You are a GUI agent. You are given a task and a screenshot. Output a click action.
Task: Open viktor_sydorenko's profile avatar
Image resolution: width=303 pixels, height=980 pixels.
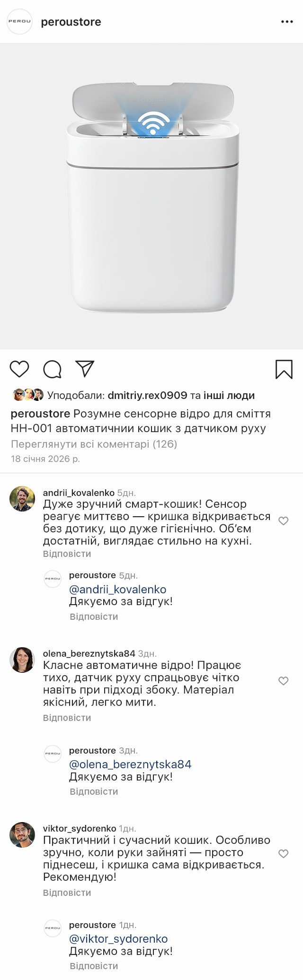[22, 834]
